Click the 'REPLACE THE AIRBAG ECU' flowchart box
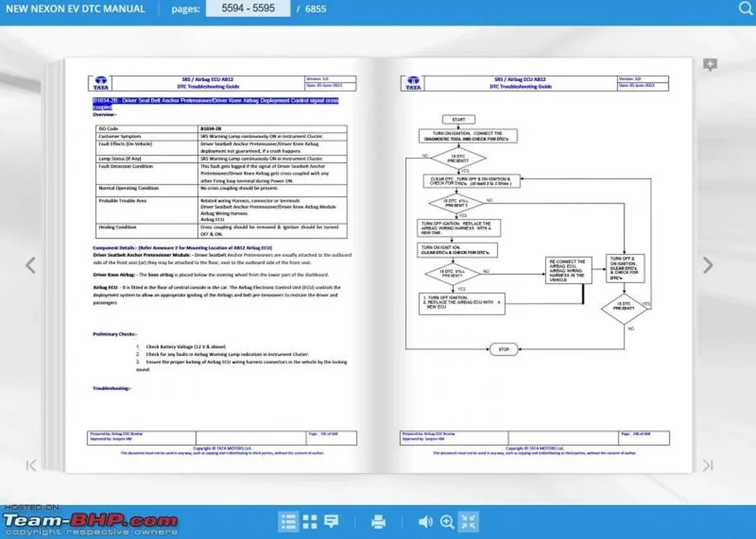This screenshot has width=756, height=539. click(x=463, y=303)
